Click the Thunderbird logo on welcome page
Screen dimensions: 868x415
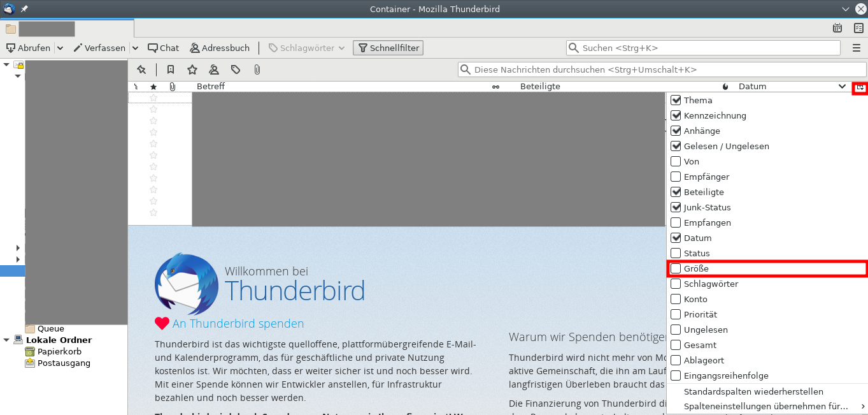pos(187,284)
